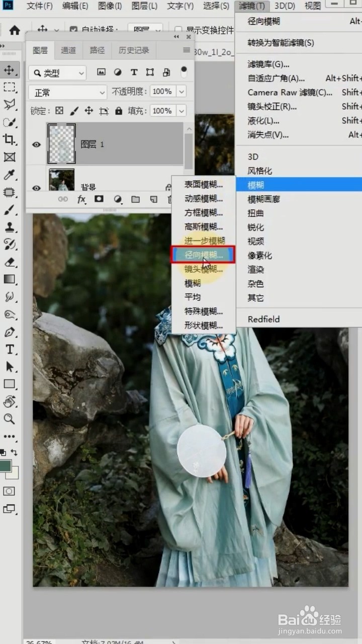Open the 不透明度 opacity dropdown arrow
Screen dimensions: 362x644
pos(182,92)
